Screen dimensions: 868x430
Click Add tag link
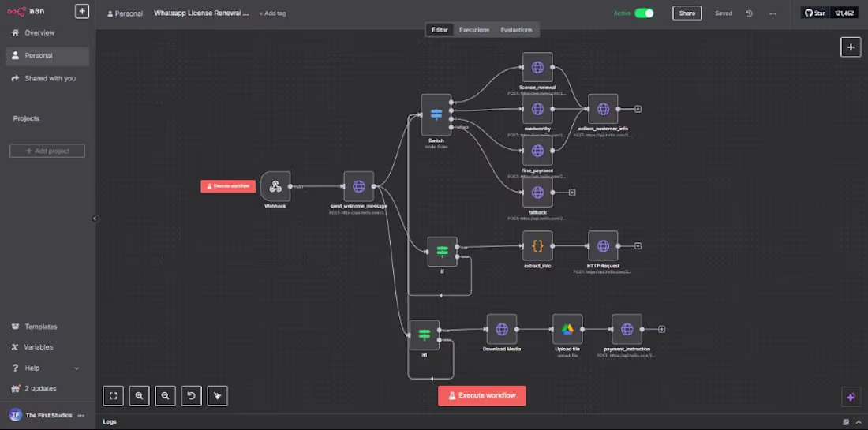point(273,13)
